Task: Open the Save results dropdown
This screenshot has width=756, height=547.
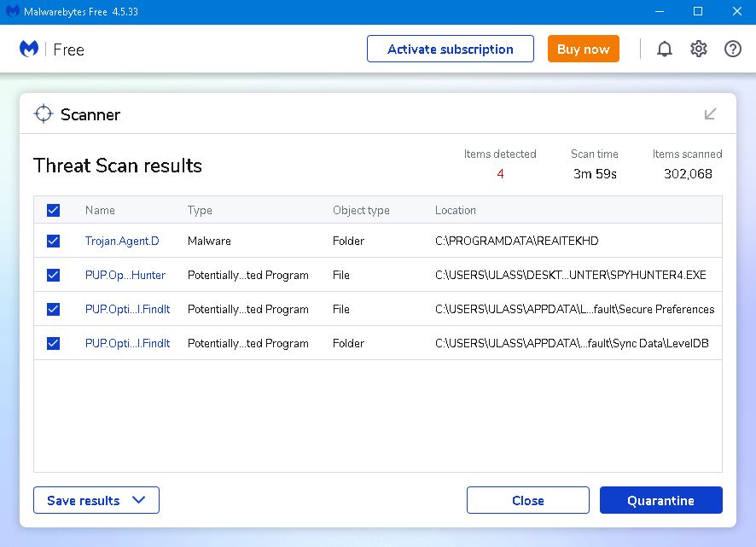Action: tap(96, 500)
